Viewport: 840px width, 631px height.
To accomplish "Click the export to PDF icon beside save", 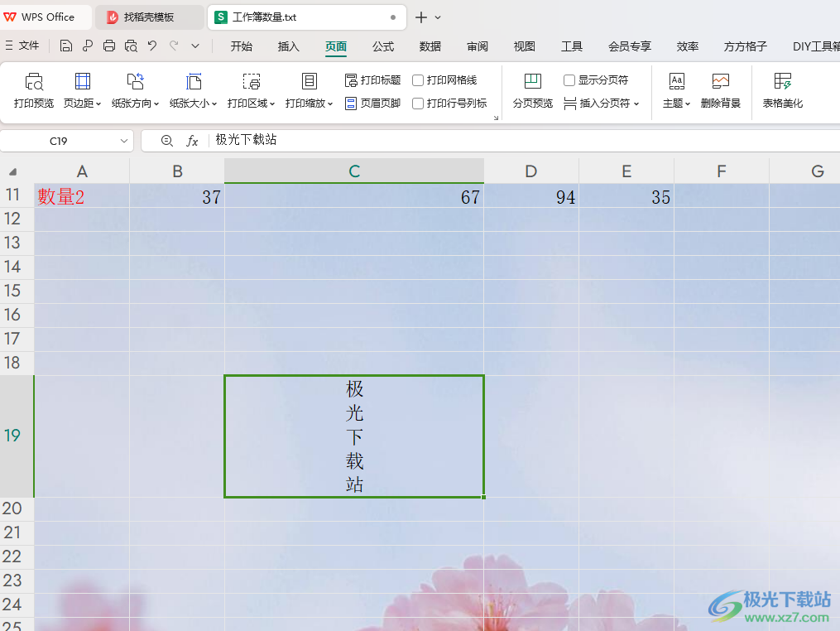I will click(88, 46).
